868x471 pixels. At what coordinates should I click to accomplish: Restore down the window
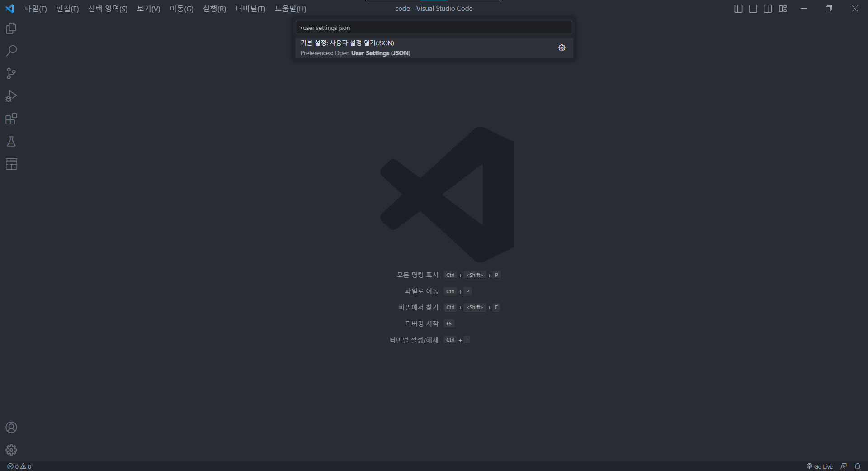[x=829, y=9]
